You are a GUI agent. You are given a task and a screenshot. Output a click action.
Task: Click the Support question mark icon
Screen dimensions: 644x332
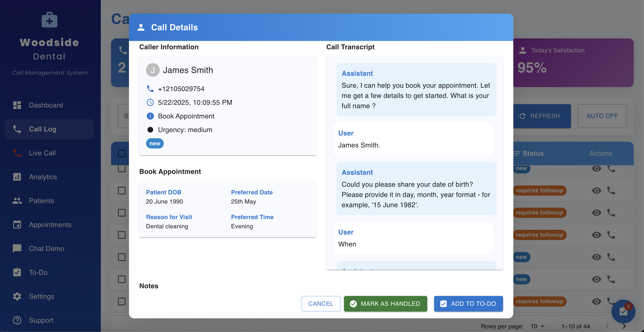(x=17, y=320)
